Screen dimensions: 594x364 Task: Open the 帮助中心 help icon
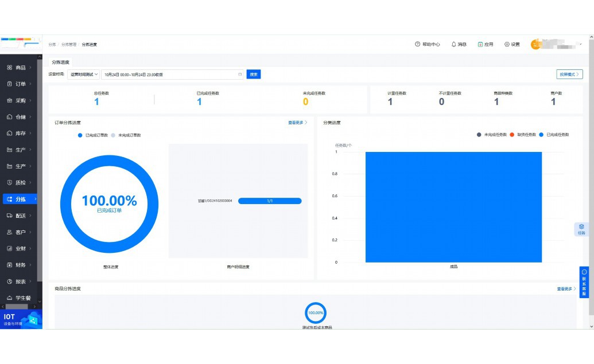tap(418, 44)
